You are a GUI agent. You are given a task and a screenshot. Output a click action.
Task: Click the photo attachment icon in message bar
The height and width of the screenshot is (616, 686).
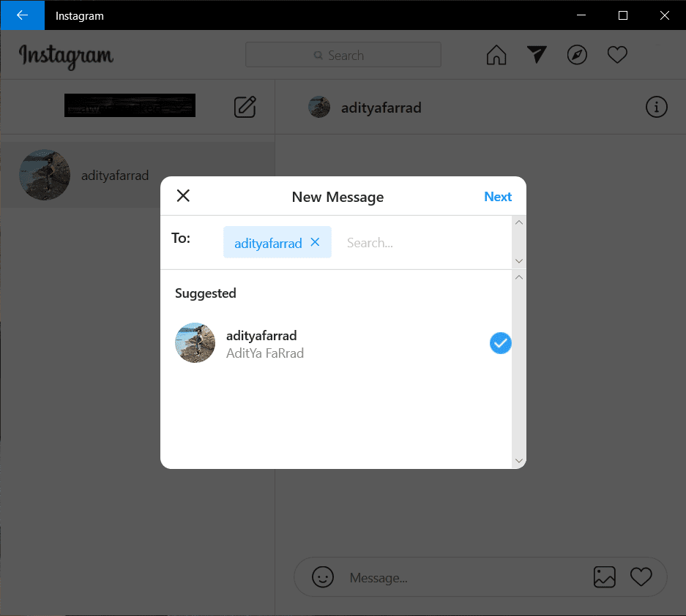pyautogui.click(x=605, y=577)
